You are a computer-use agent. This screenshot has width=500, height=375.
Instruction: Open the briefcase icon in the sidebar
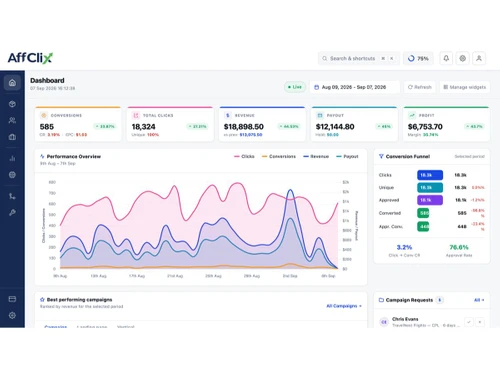coord(12,137)
